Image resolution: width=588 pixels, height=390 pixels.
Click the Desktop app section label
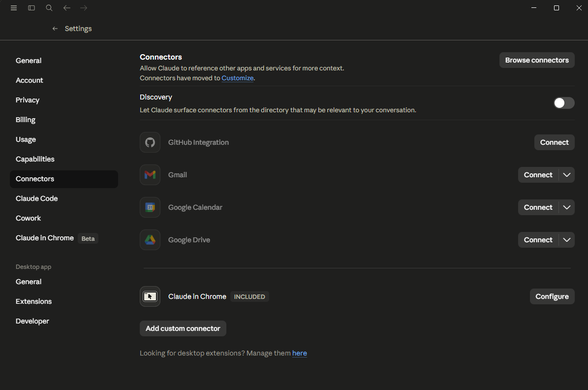[x=33, y=267]
